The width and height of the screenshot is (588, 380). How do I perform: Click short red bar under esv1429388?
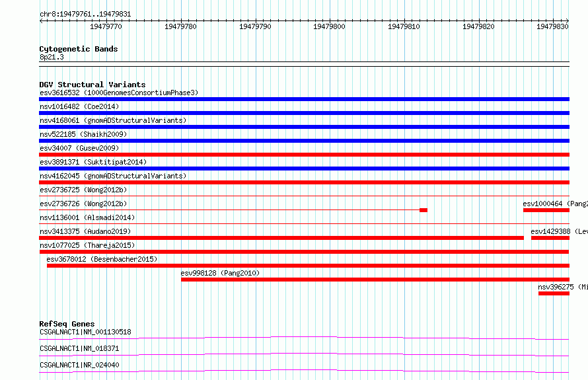(x=550, y=238)
